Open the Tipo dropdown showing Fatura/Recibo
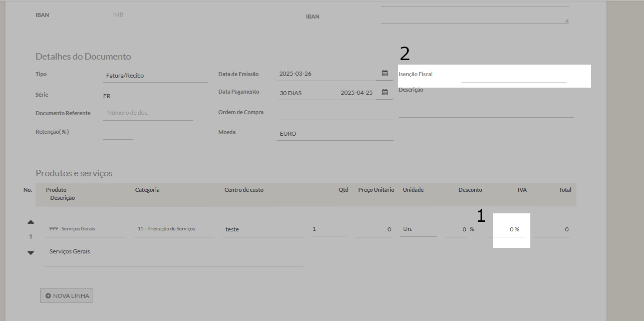The image size is (644, 321). pos(155,76)
